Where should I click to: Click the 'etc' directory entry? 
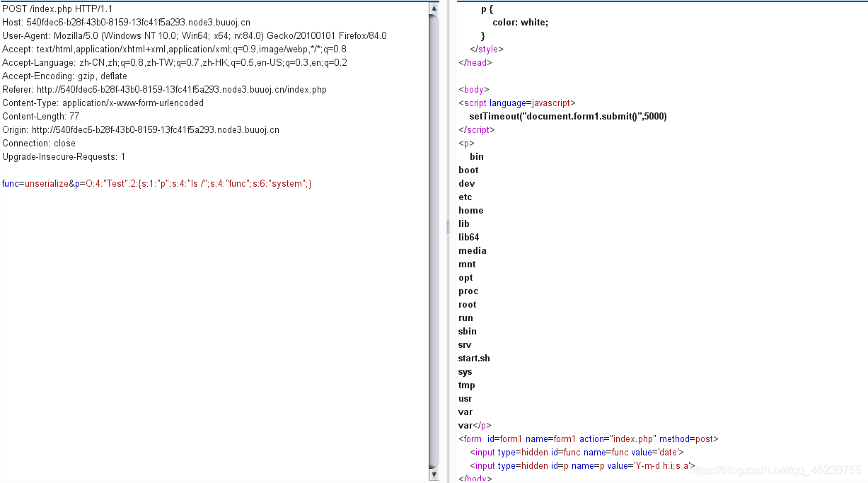pyautogui.click(x=465, y=197)
